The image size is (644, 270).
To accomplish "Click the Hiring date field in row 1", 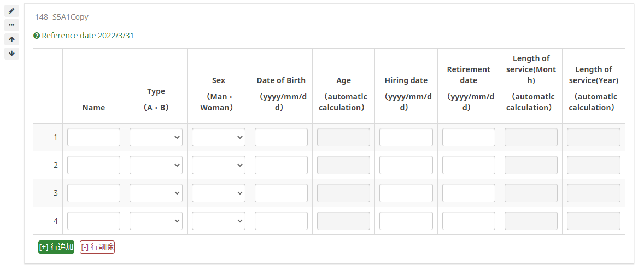I will pyautogui.click(x=406, y=137).
